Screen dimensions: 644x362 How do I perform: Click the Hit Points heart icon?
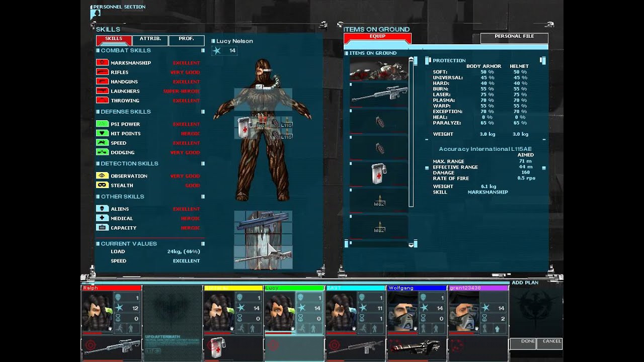pyautogui.click(x=102, y=133)
